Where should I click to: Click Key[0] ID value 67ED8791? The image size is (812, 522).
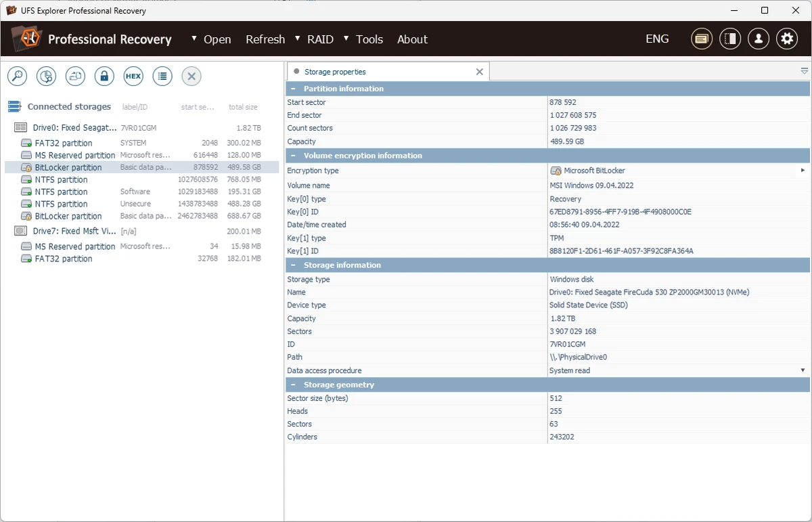[x=621, y=212]
